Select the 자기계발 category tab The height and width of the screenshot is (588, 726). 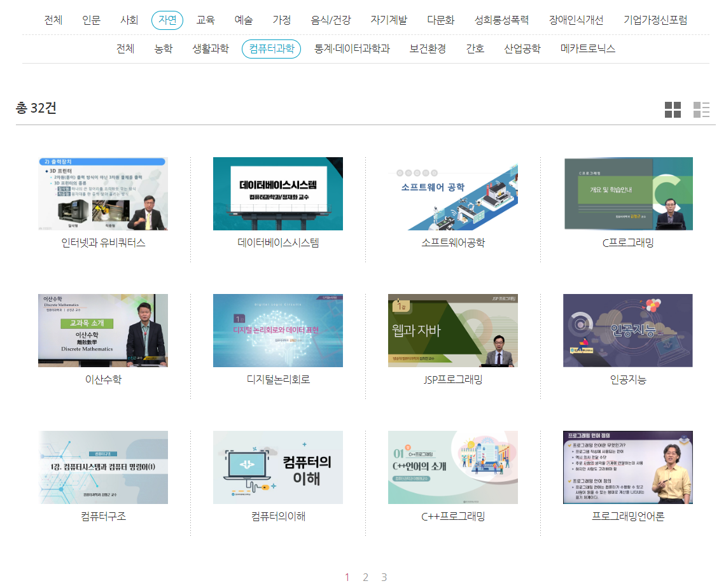389,20
